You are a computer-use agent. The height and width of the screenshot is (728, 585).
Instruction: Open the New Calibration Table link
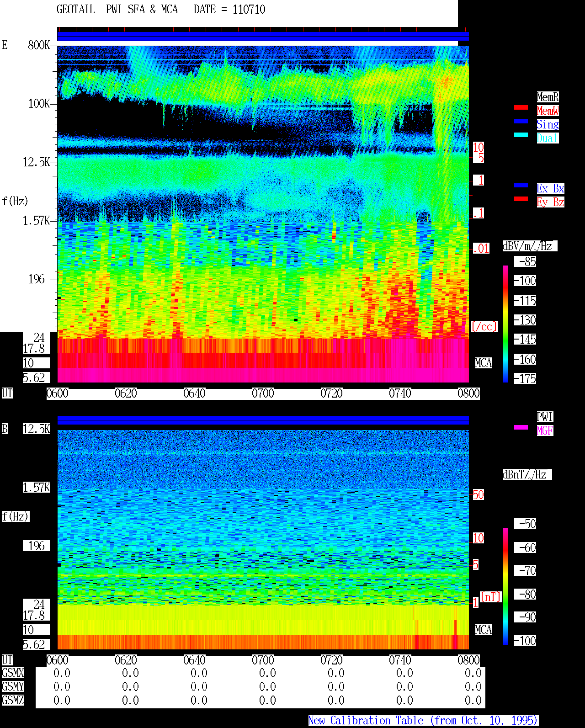click(423, 720)
